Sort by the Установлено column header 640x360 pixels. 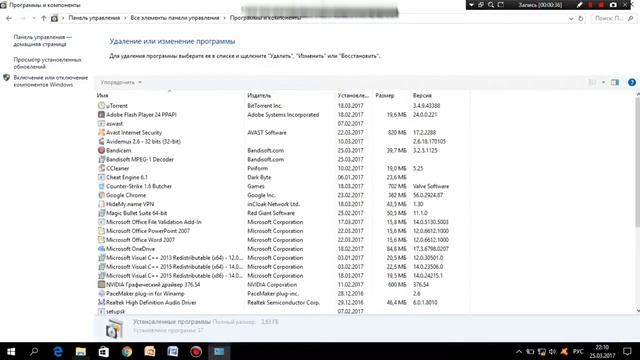click(x=353, y=96)
